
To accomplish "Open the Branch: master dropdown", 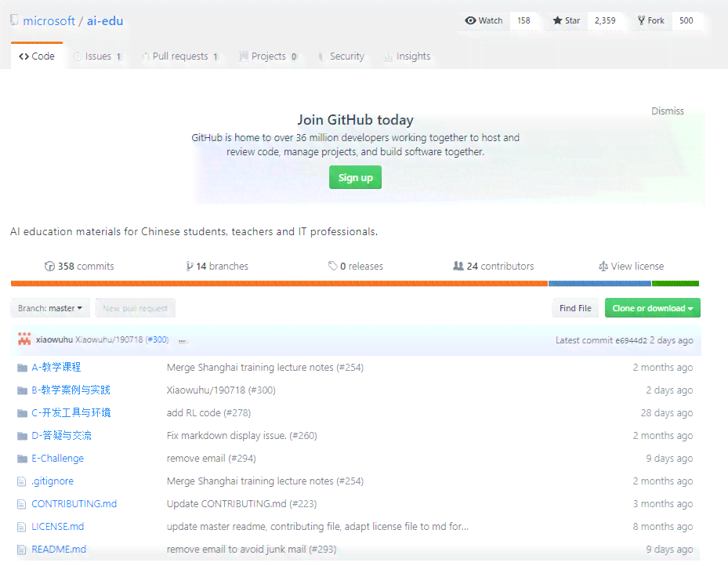I will point(50,308).
